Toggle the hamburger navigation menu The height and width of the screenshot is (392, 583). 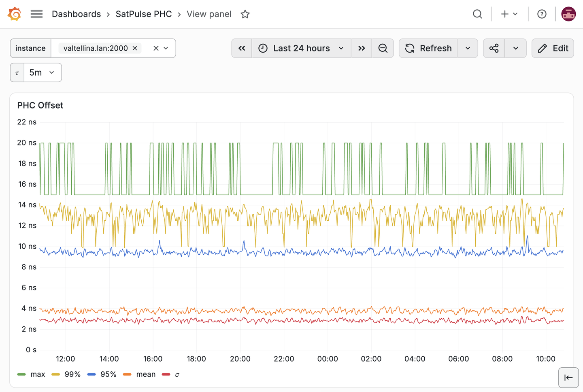pyautogui.click(x=36, y=14)
